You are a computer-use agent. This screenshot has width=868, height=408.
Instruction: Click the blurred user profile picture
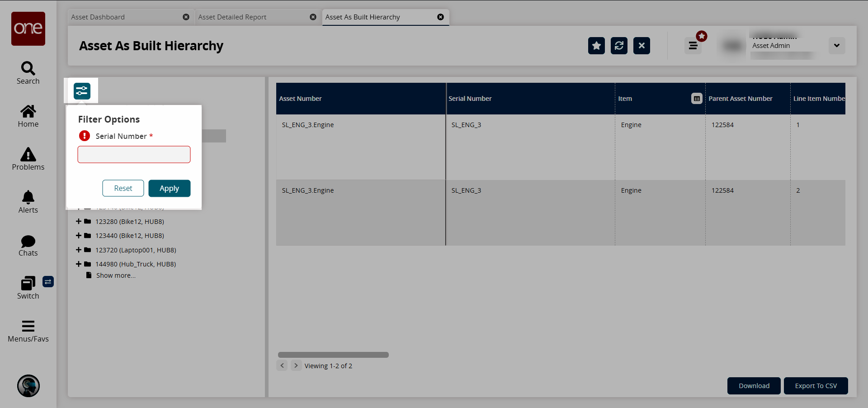pyautogui.click(x=732, y=45)
